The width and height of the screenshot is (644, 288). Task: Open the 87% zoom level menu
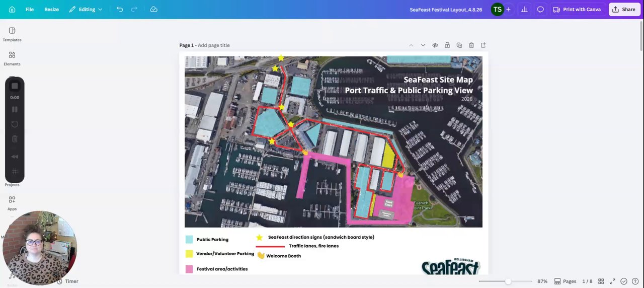point(542,281)
